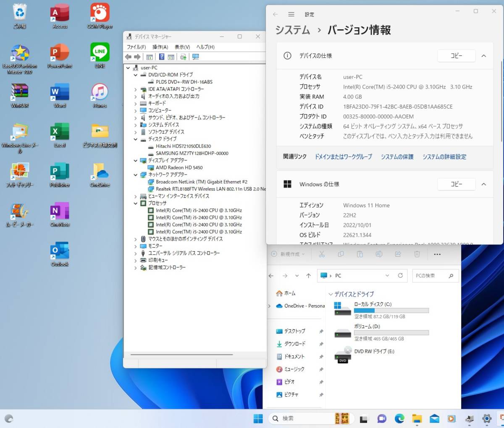The image size is (504, 428).
Task: Collapse the ディスプレイ アダプター node
Action: pos(135,160)
